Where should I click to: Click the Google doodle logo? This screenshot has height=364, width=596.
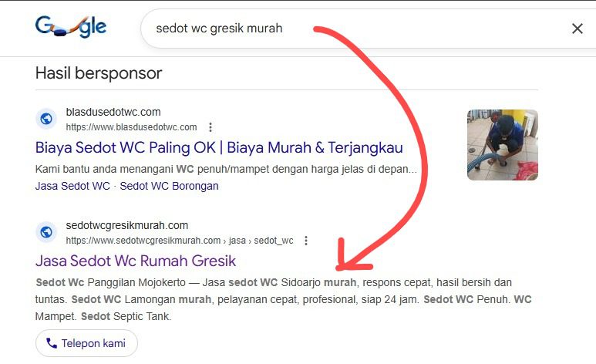coord(71,27)
